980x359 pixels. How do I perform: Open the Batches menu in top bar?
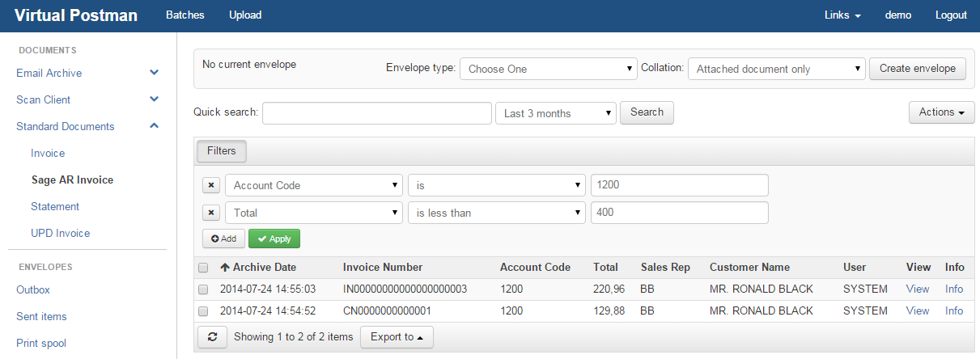185,15
